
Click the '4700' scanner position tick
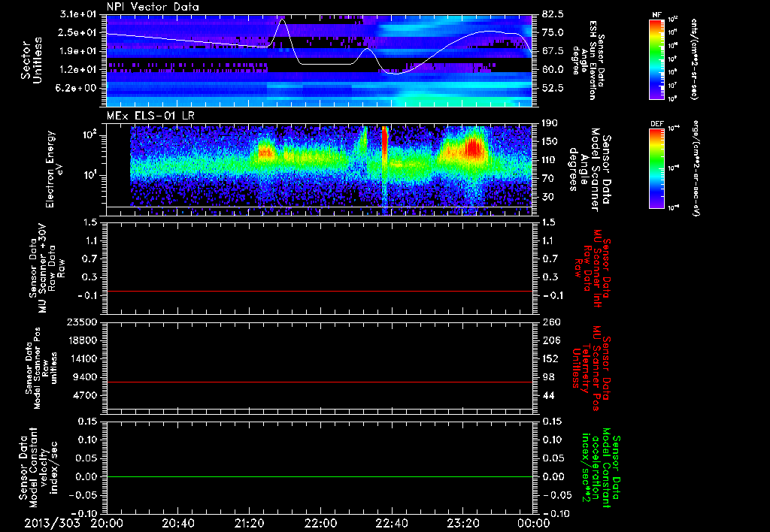(x=86, y=395)
